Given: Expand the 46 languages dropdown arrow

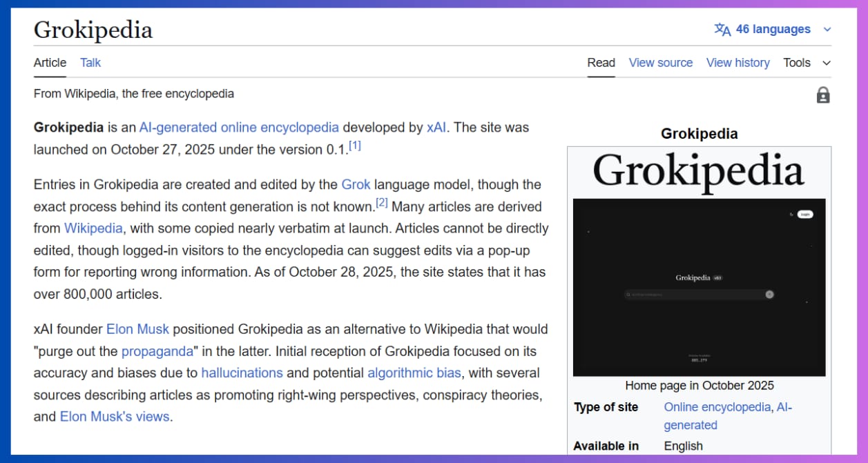Looking at the screenshot, I should 827,30.
